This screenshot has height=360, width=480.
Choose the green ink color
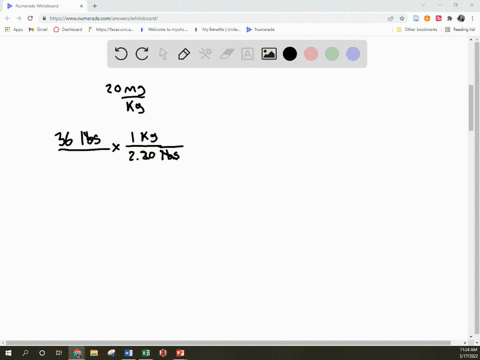pyautogui.click(x=332, y=54)
